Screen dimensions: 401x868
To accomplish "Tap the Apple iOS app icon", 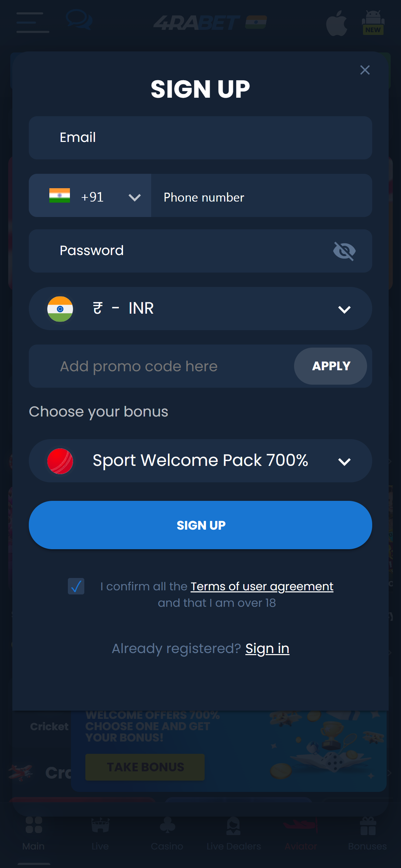I will 337,23.
